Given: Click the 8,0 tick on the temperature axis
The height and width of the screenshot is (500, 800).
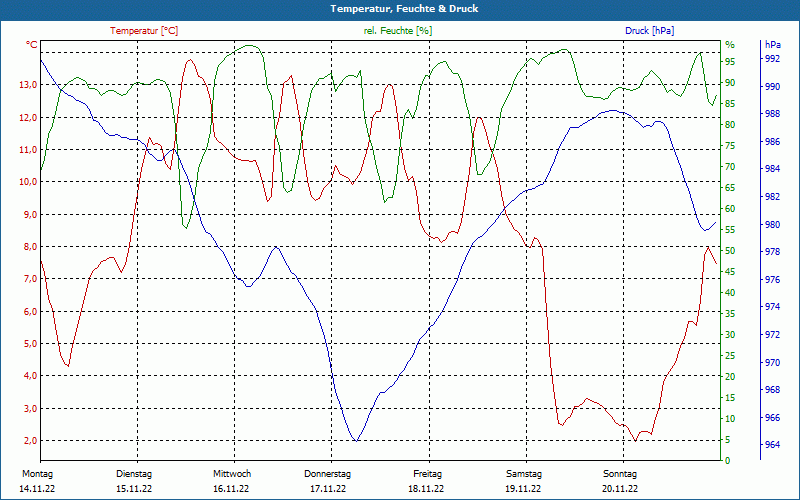Looking at the screenshot, I should (30, 246).
